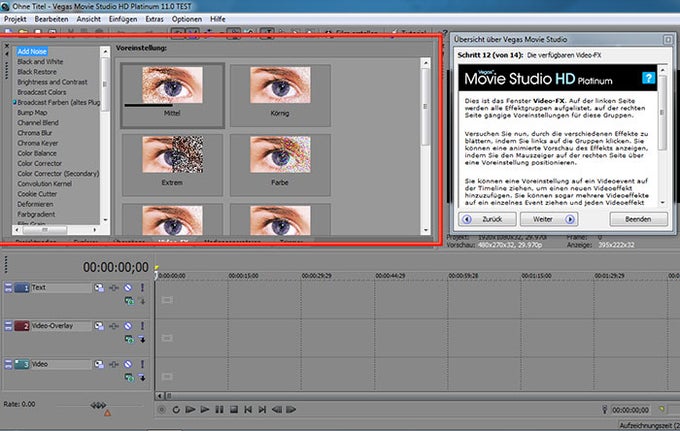Click the preset panel vertical scrollbar thumb

(425, 106)
